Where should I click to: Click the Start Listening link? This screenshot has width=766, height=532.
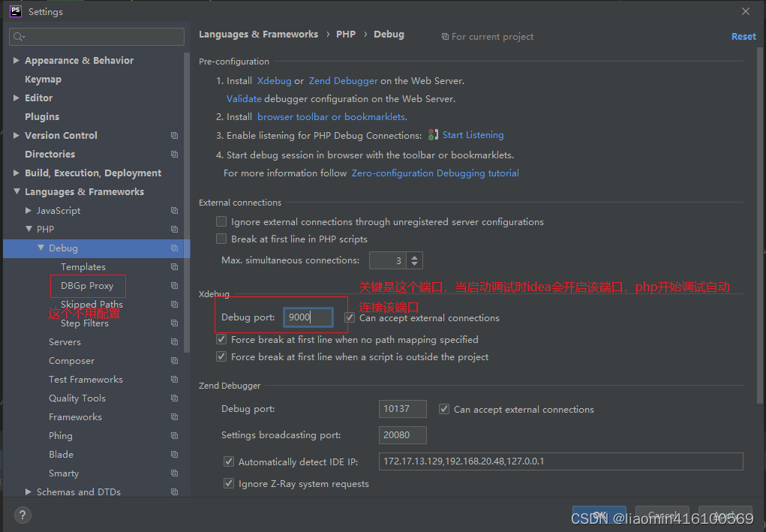click(x=473, y=135)
